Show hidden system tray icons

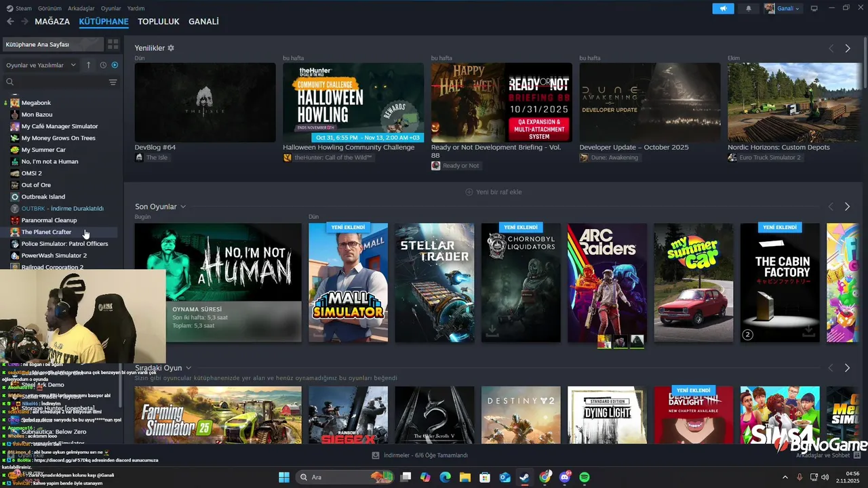coord(786,477)
